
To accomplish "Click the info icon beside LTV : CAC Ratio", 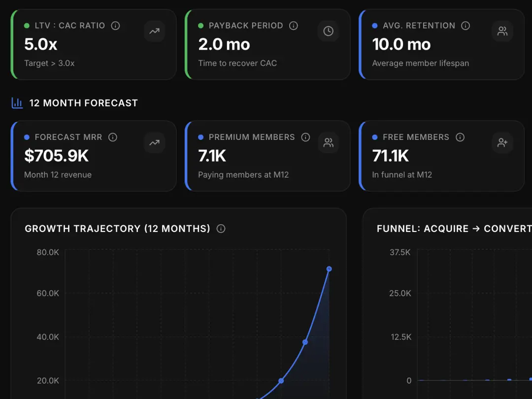I will click(x=116, y=26).
